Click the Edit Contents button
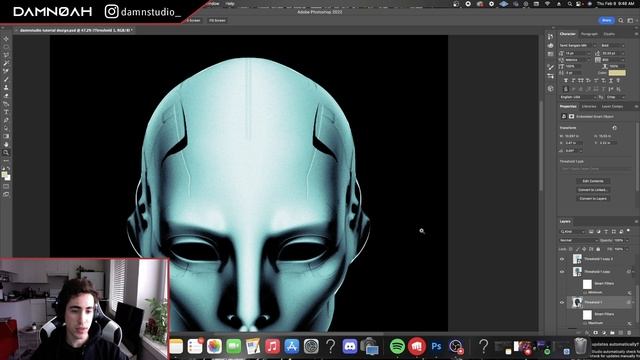The image size is (640, 360). pos(593,181)
